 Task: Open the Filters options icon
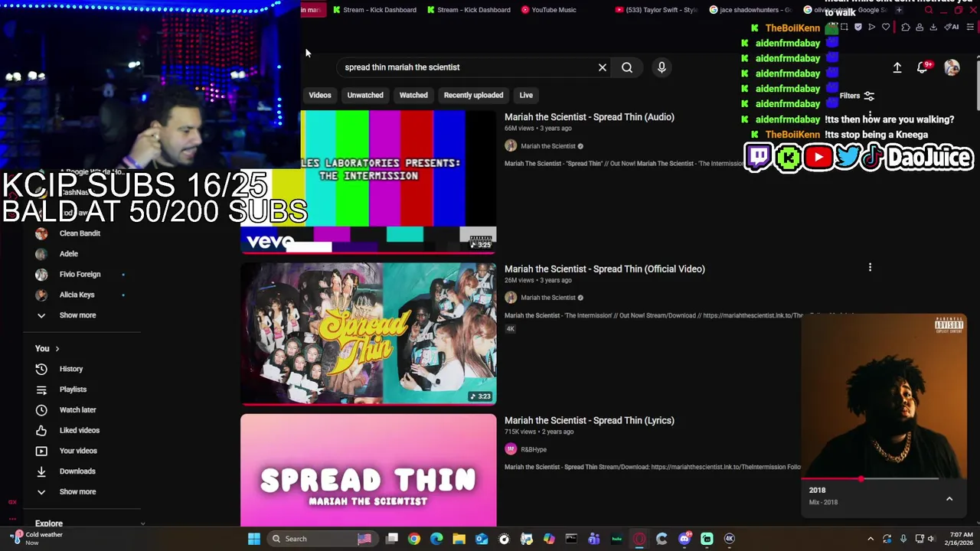coord(869,96)
